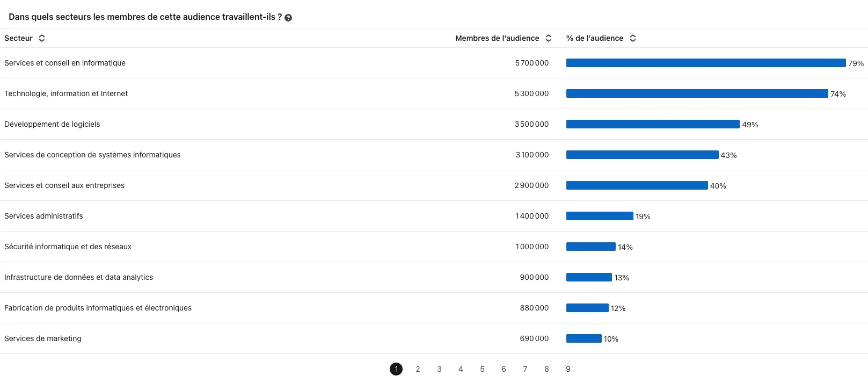
Task: Click the 79% audience bar
Action: [706, 63]
